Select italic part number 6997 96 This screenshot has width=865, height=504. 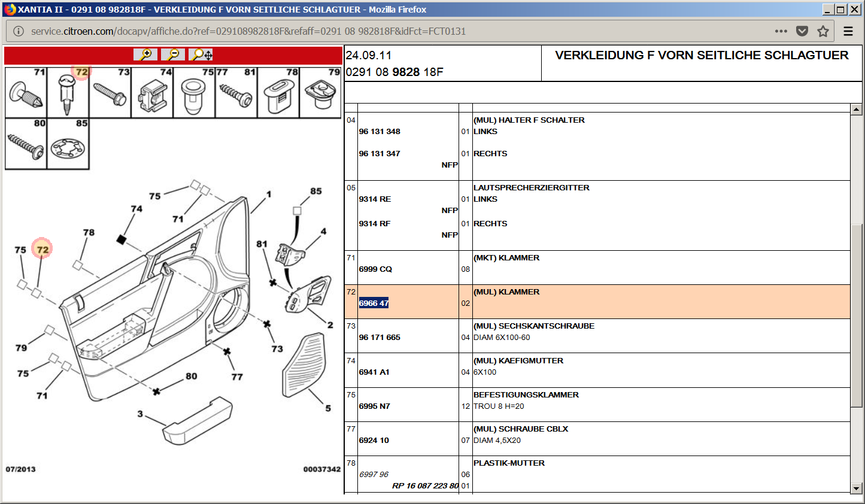(x=374, y=475)
